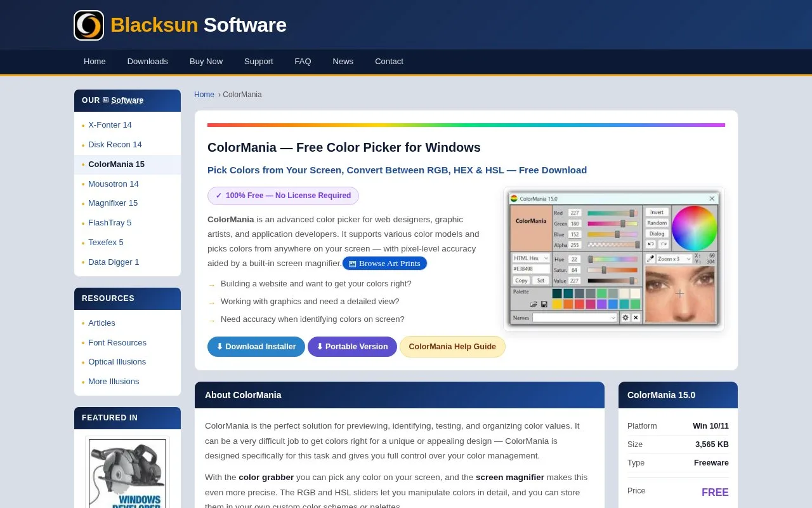Image resolution: width=812 pixels, height=508 pixels.
Task: Click the page heading ColorMania Free Color Picker
Action: [x=344, y=147]
